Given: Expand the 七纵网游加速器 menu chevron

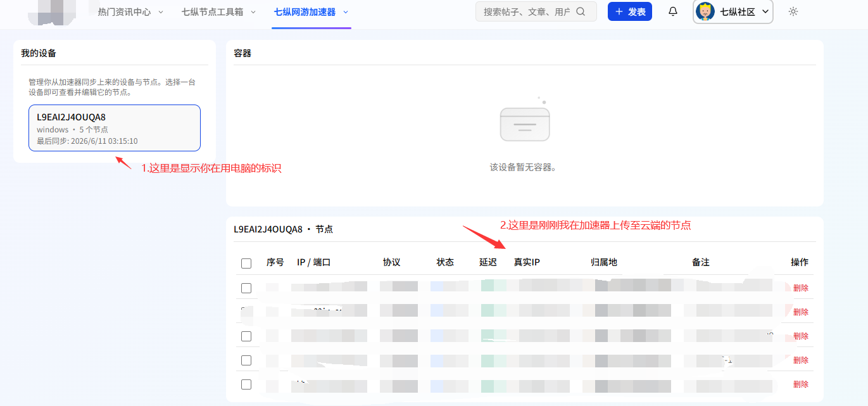Looking at the screenshot, I should (346, 12).
